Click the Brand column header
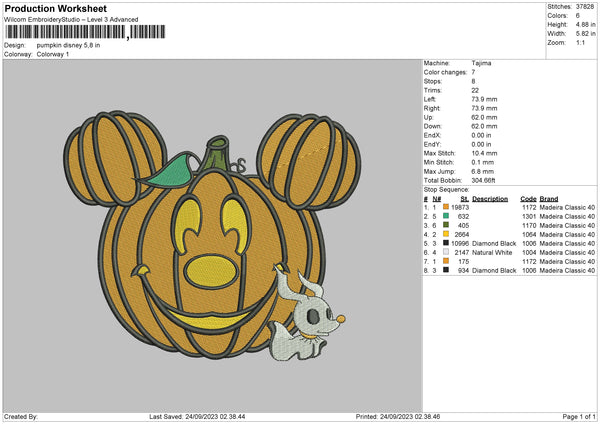 tap(549, 198)
